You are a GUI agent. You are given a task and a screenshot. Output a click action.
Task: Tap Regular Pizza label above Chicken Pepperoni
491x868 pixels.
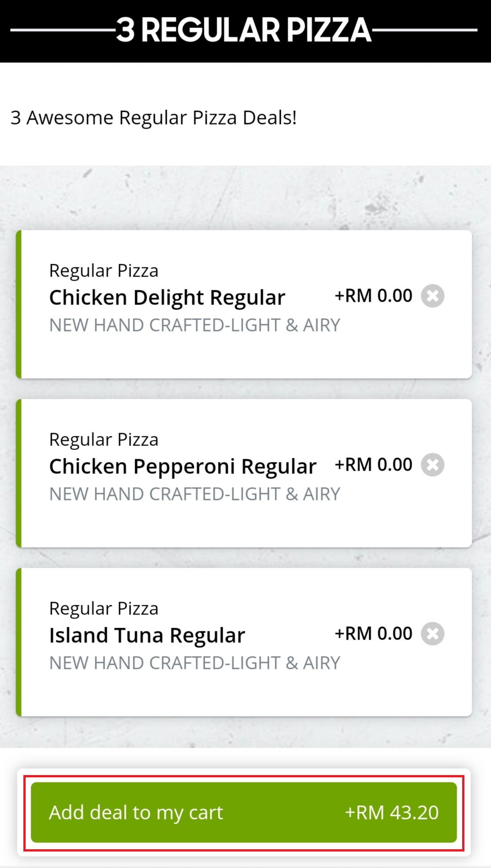click(104, 439)
